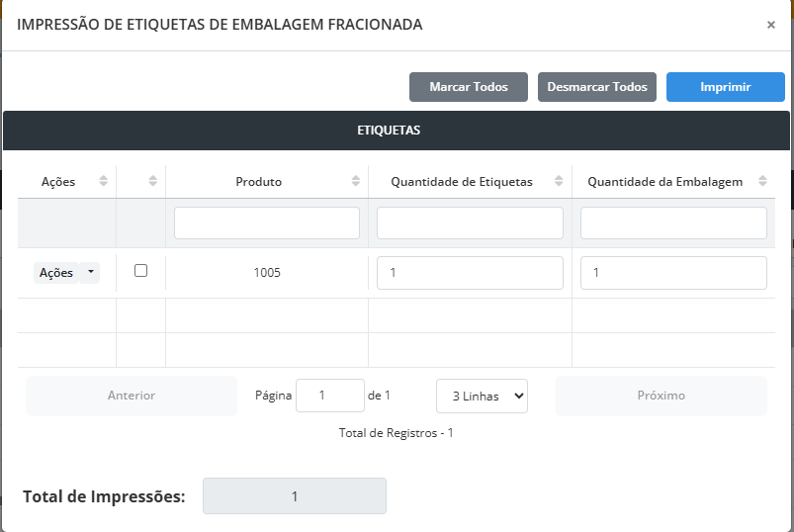Edit label quantity for product 1005
The width and height of the screenshot is (794, 532).
coord(470,273)
